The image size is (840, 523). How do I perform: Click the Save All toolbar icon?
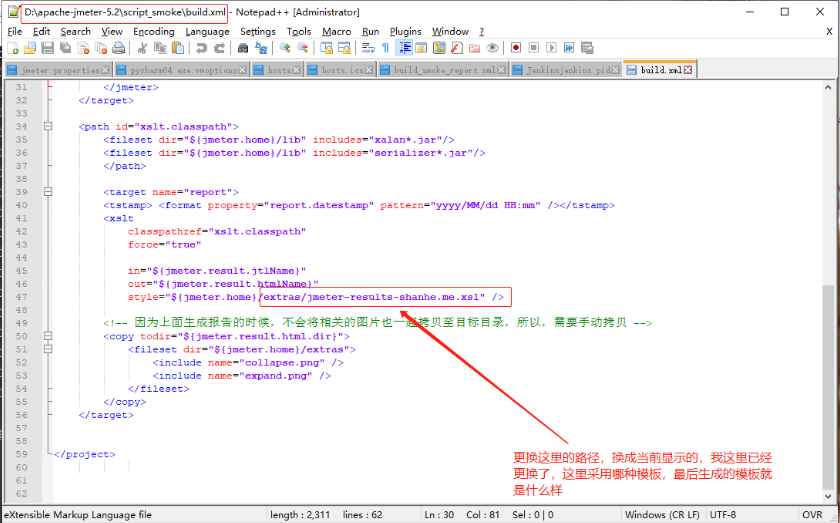(65, 48)
